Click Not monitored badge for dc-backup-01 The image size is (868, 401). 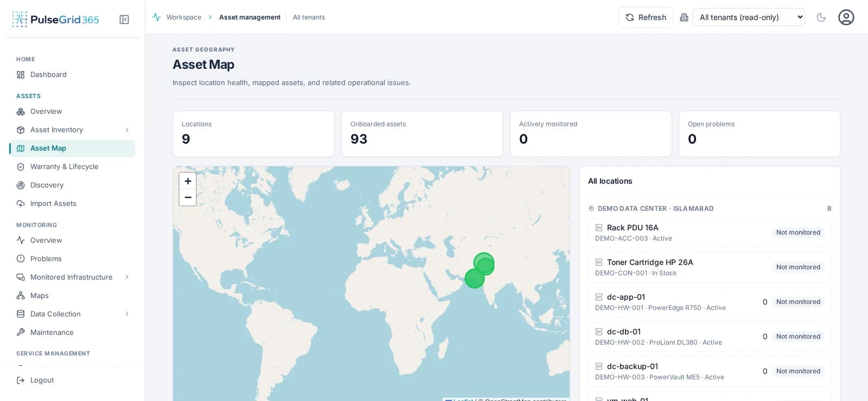pos(798,371)
